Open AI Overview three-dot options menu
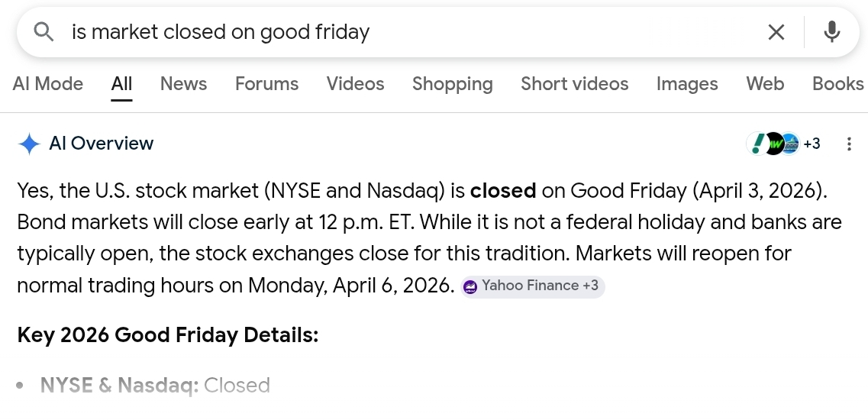Image resolution: width=868 pixels, height=420 pixels. [x=849, y=144]
